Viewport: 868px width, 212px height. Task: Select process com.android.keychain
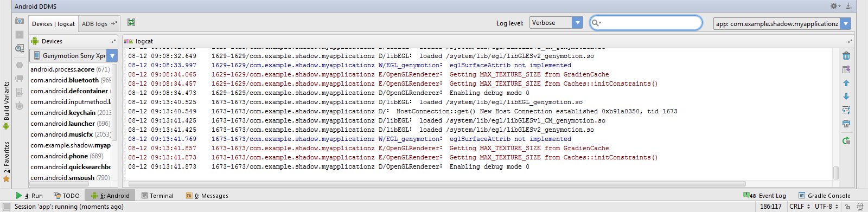(x=70, y=113)
